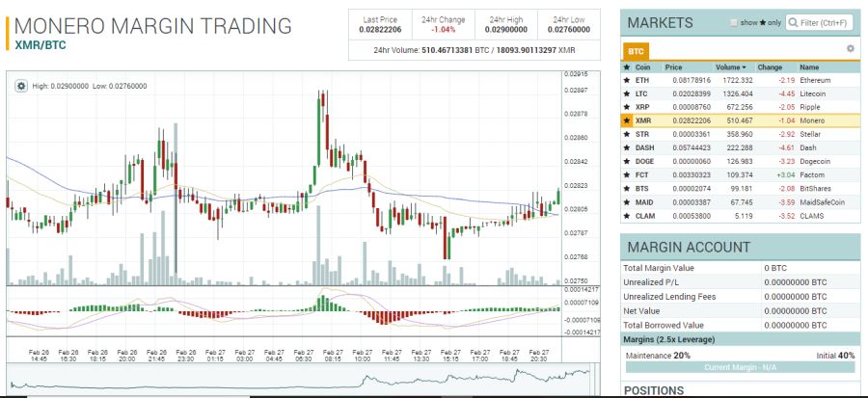
Task: Enable the show starred only checkbox
Action: [x=734, y=23]
